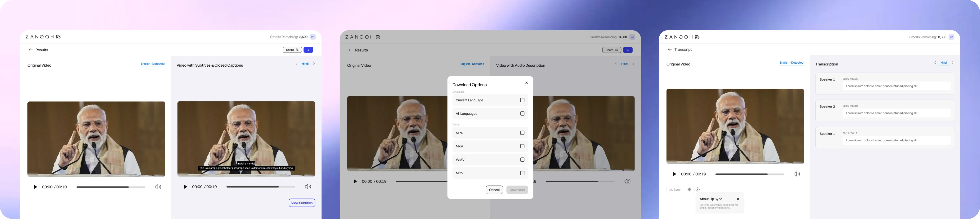The height and width of the screenshot is (219, 980).
Task: Click the Original Video thumbnail on Transcript screen
Action: (735, 127)
